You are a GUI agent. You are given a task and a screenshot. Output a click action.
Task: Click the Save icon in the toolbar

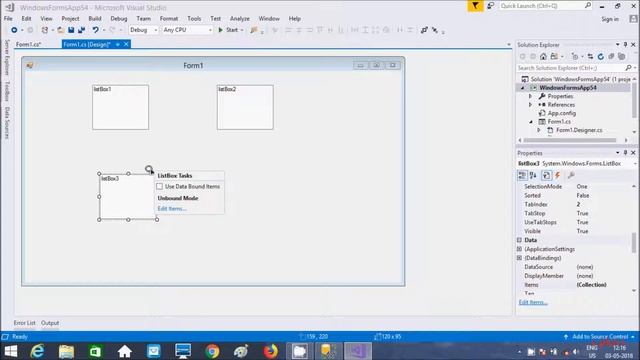pos(71,30)
